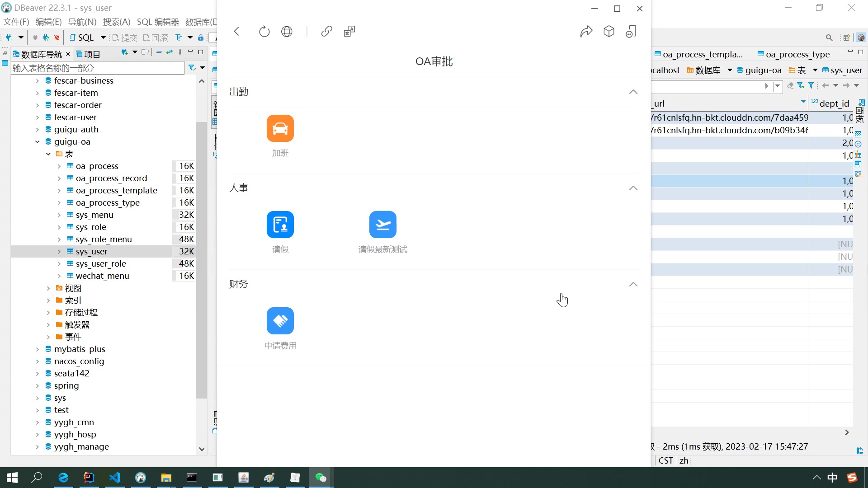Open the 申请费用 expense request icon
Screen dimensions: 868x488
tap(280, 321)
